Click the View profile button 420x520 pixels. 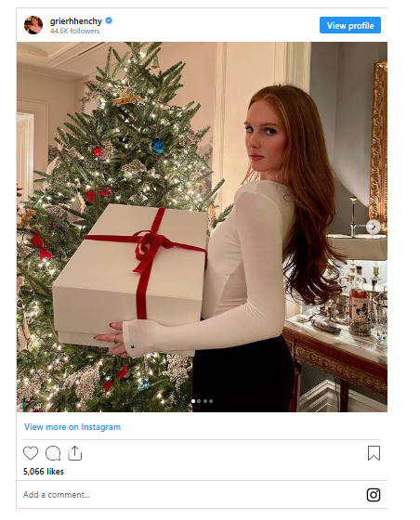pos(350,25)
